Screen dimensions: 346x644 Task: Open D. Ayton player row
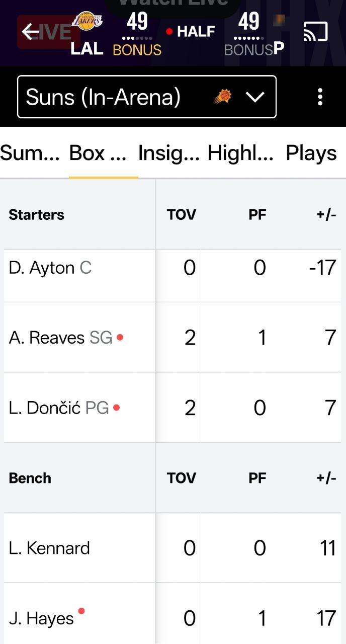[50, 268]
